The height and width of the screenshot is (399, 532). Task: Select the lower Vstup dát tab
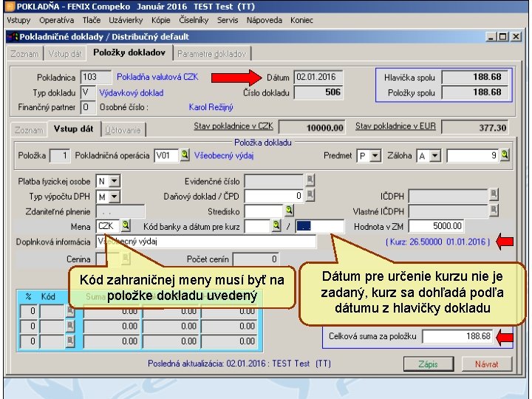click(x=73, y=129)
